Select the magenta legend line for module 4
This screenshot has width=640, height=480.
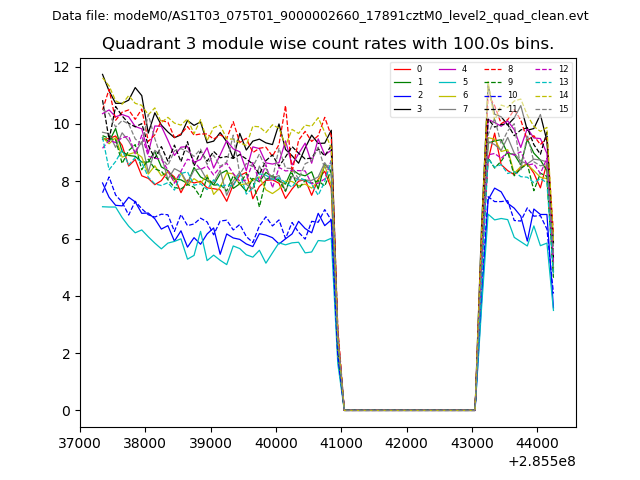click(447, 69)
